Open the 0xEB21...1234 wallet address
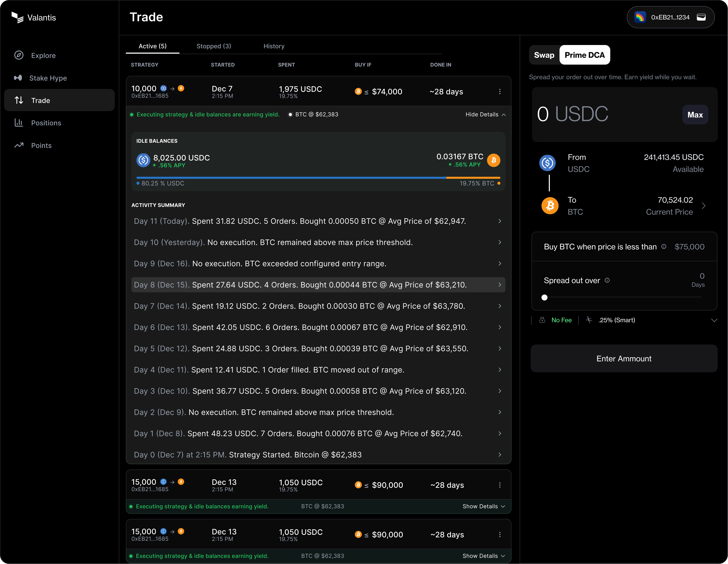This screenshot has height=564, width=728. [x=670, y=17]
